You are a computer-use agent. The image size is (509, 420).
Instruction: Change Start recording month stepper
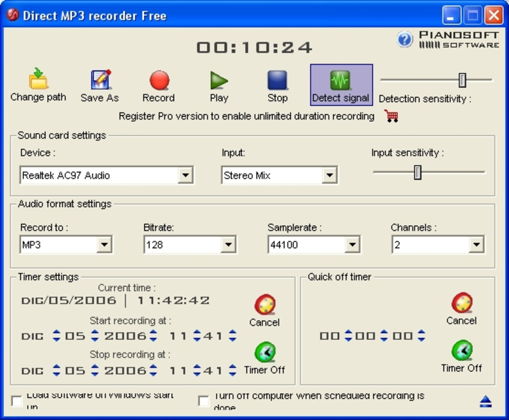[57, 335]
